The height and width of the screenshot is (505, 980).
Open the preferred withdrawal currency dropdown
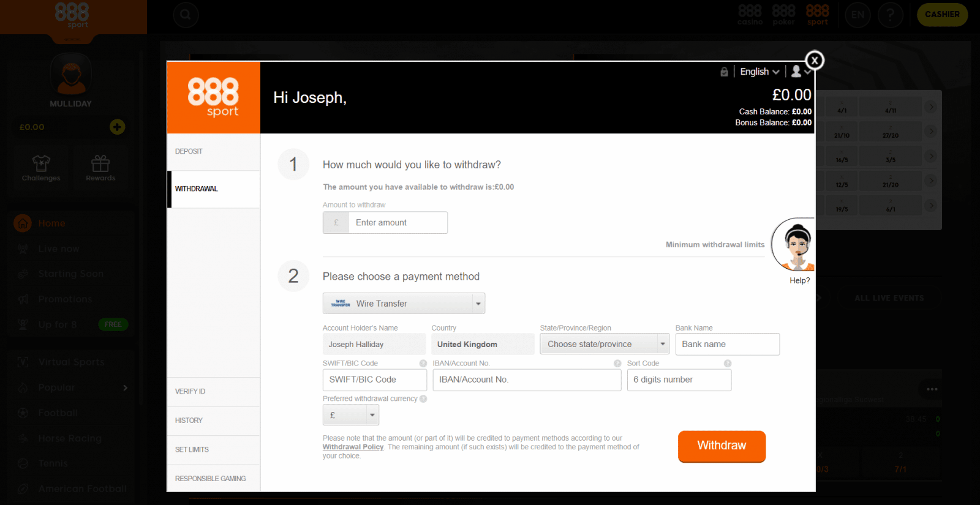351,415
